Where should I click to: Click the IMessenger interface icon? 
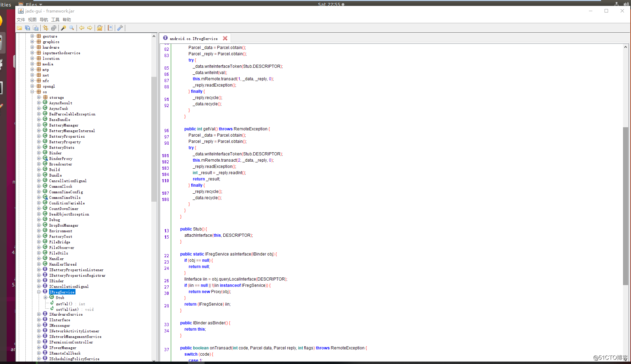45,325
